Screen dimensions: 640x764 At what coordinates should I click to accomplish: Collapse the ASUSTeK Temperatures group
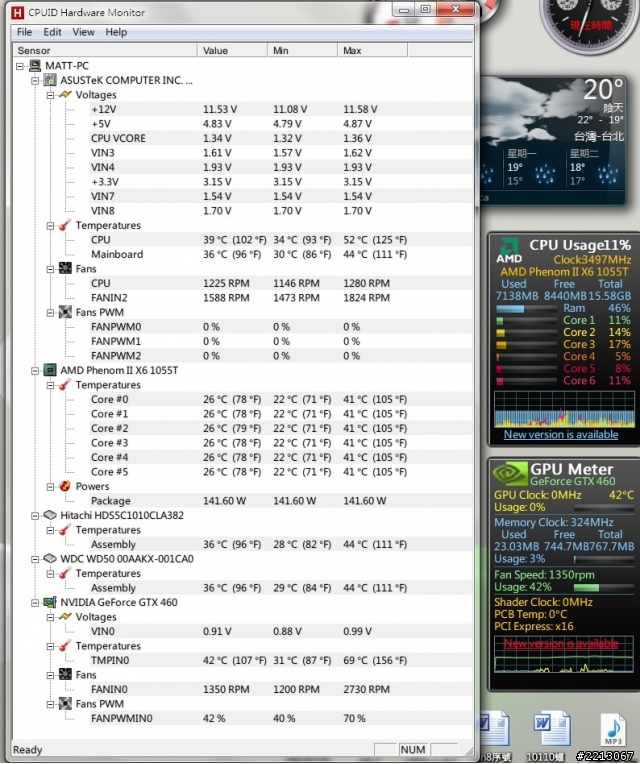(x=50, y=226)
